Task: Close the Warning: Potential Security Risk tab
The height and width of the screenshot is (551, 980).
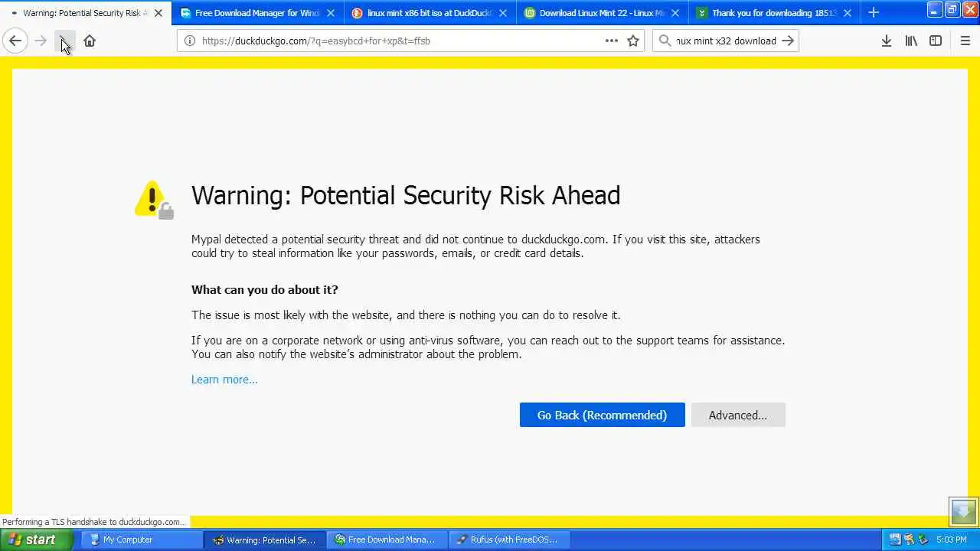Action: (158, 13)
